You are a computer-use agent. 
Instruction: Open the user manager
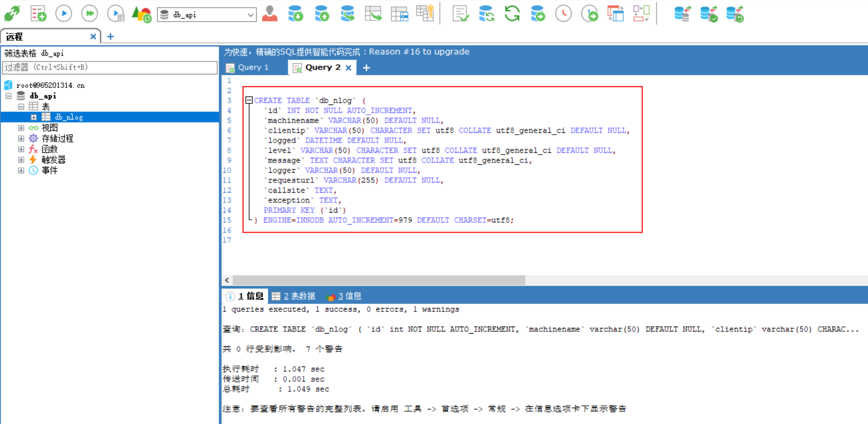coord(270,13)
